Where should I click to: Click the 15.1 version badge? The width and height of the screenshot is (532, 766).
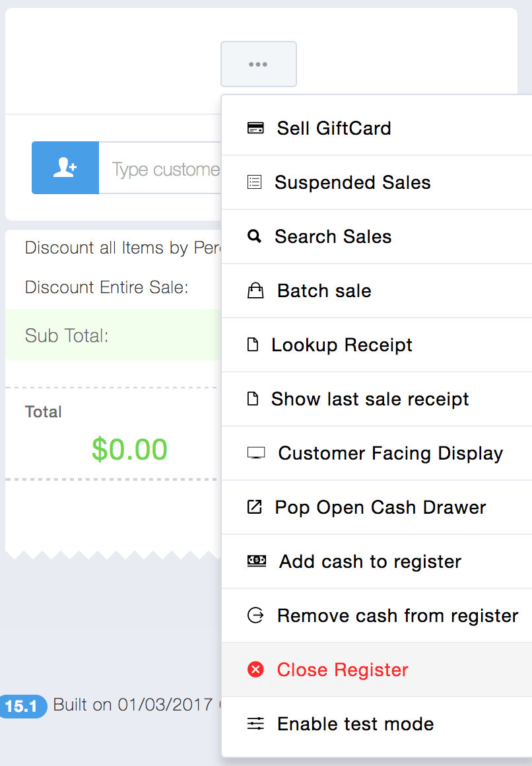pos(22,706)
